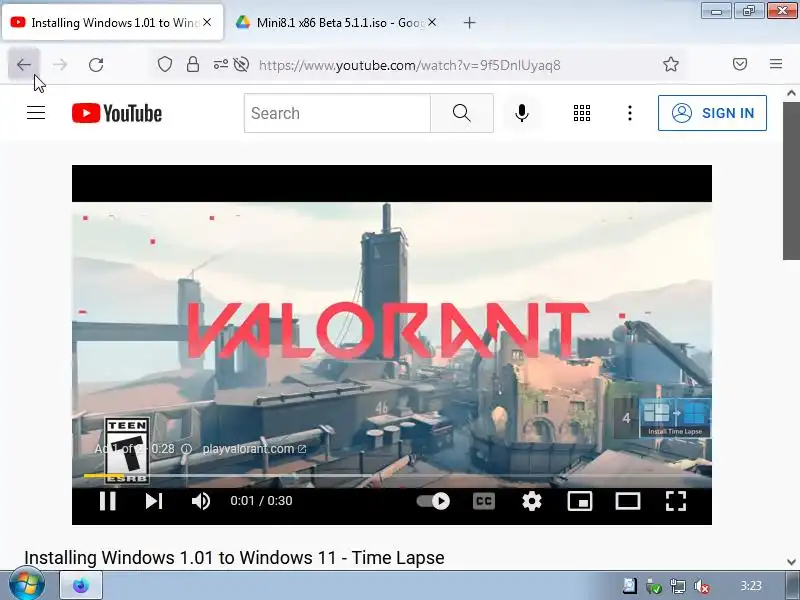Screen dimensions: 800x600
Task: Click the SIGN IN button
Action: [x=712, y=113]
